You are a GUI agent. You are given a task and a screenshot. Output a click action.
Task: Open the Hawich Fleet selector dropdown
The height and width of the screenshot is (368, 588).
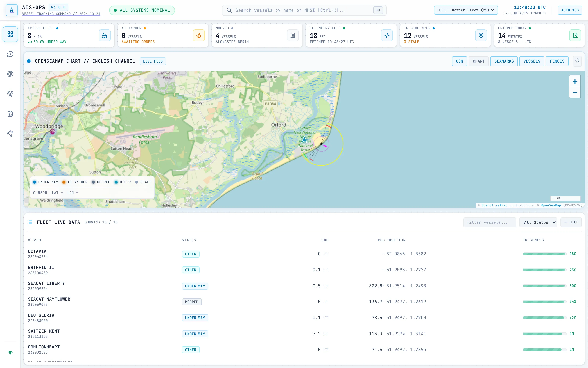(466, 10)
